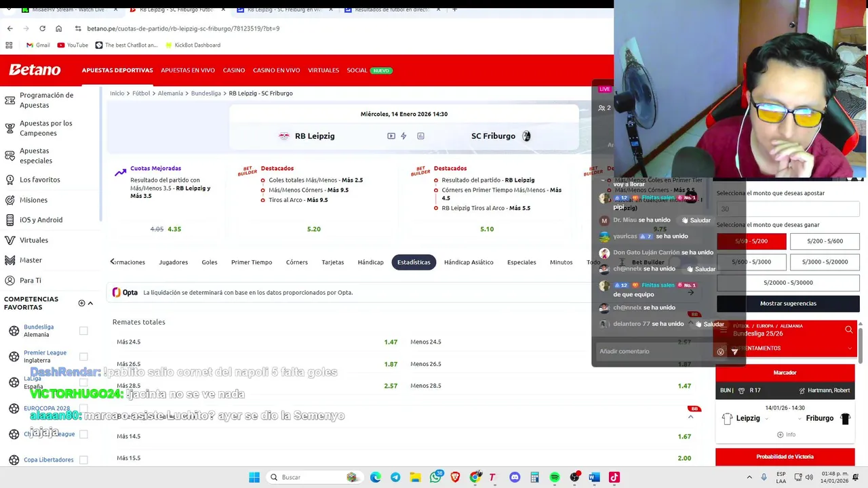Viewport: 868px width, 488px height.
Task: Open Spotify from the taskbar
Action: [x=555, y=477]
